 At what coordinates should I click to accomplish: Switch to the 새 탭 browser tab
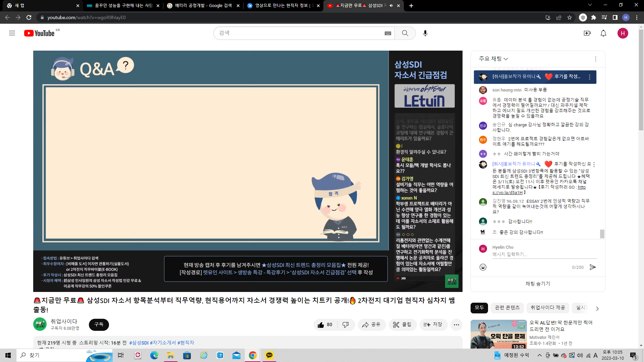click(41, 6)
